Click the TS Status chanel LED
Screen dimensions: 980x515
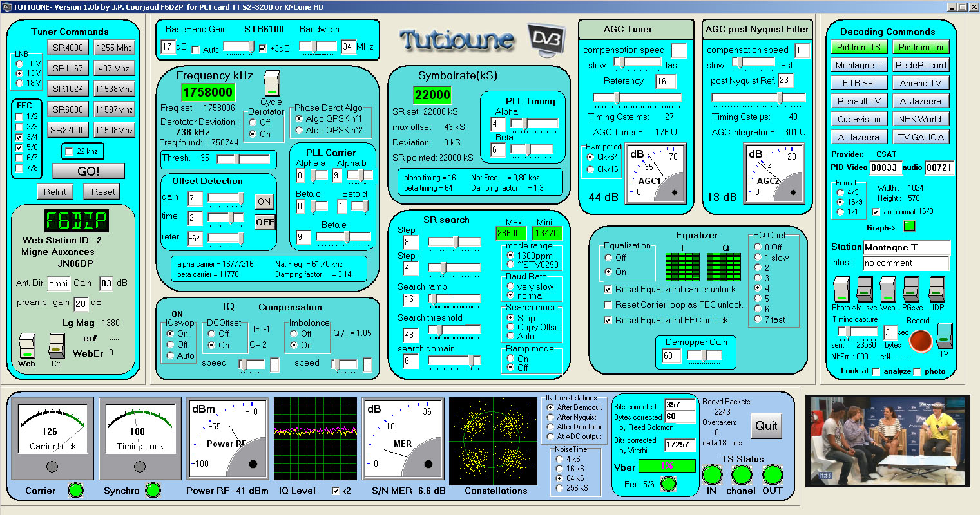click(741, 475)
